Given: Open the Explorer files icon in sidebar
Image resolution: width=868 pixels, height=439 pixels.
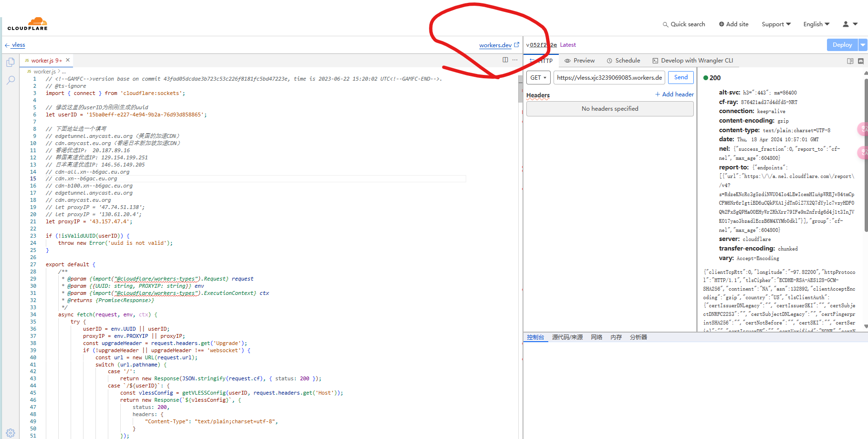Looking at the screenshot, I should (x=10, y=63).
